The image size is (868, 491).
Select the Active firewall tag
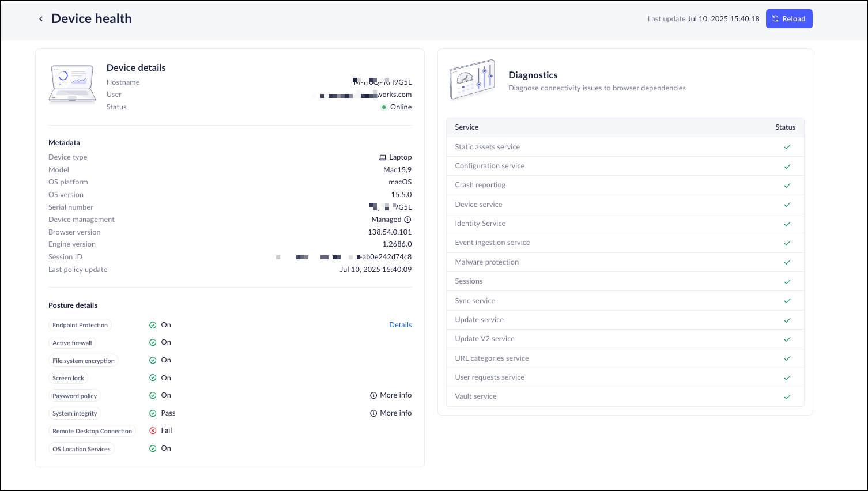pos(72,343)
